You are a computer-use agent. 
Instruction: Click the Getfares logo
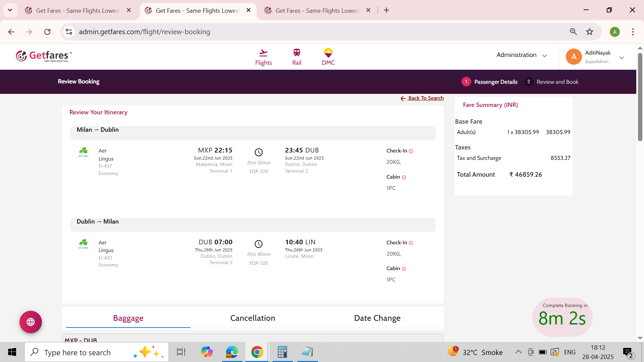[x=44, y=56]
